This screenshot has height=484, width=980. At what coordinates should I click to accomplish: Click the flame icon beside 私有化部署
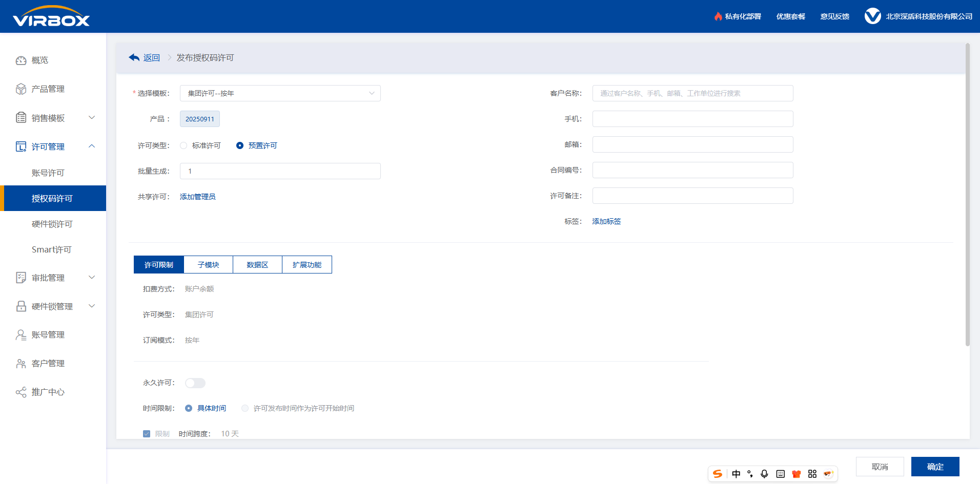pyautogui.click(x=718, y=16)
